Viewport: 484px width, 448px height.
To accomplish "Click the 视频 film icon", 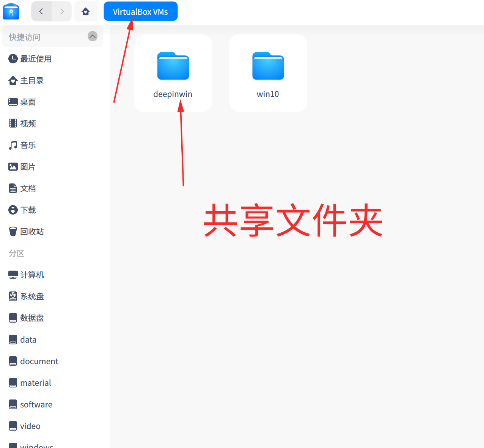I will point(13,124).
